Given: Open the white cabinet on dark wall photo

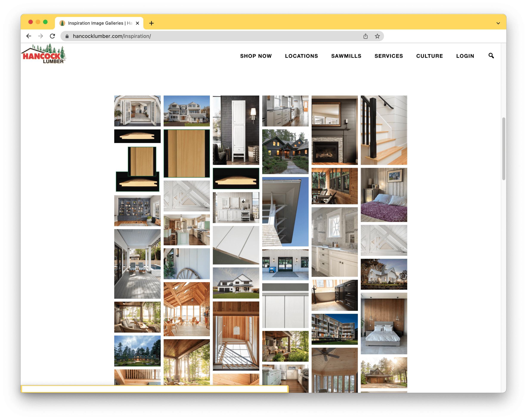Looking at the screenshot, I should click(x=236, y=130).
